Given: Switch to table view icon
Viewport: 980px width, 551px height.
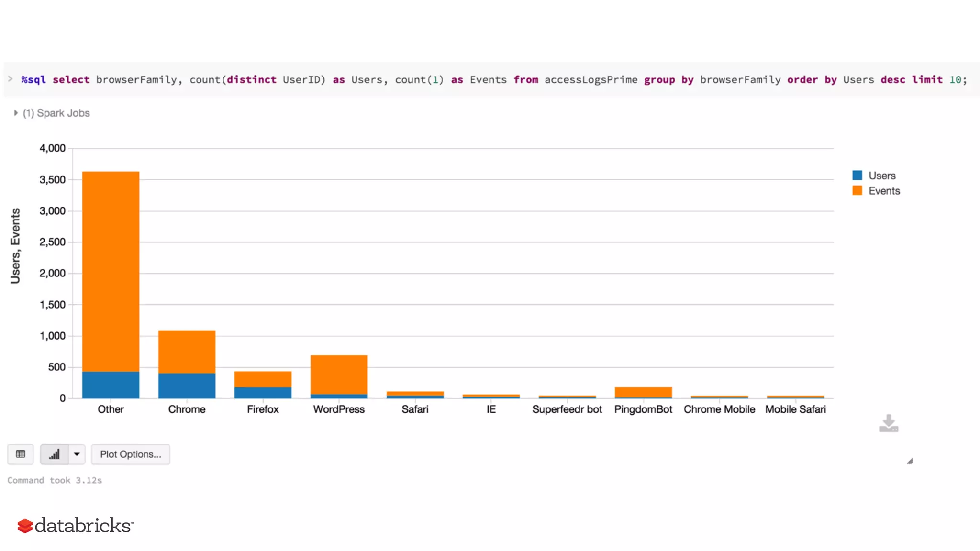Looking at the screenshot, I should pyautogui.click(x=21, y=454).
